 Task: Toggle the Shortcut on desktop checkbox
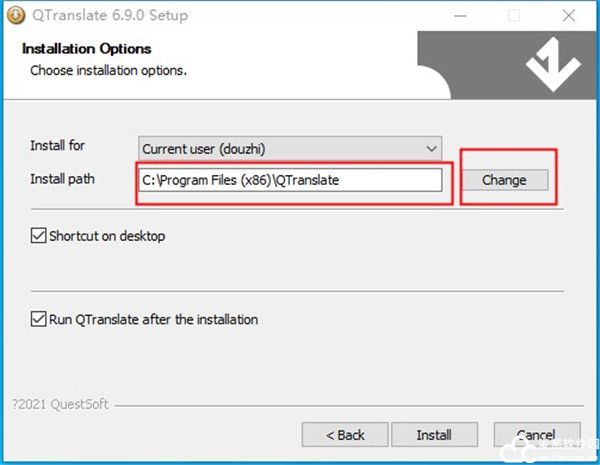click(x=39, y=237)
